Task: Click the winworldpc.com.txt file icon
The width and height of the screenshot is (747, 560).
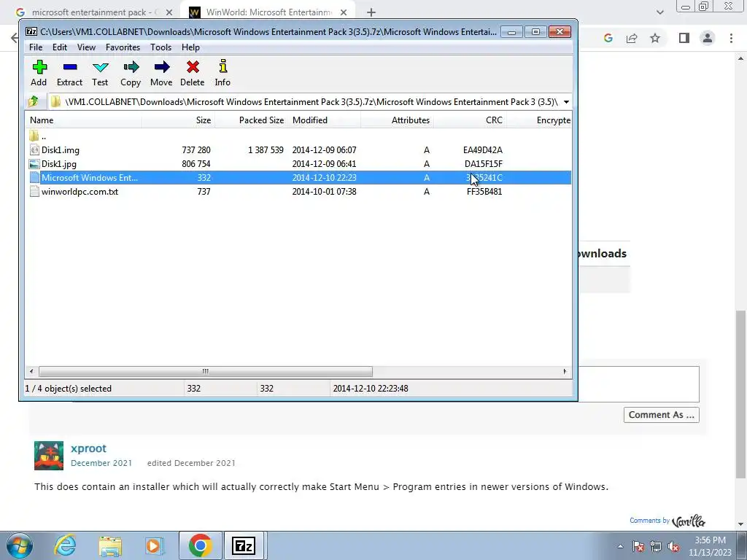Action: (34, 192)
